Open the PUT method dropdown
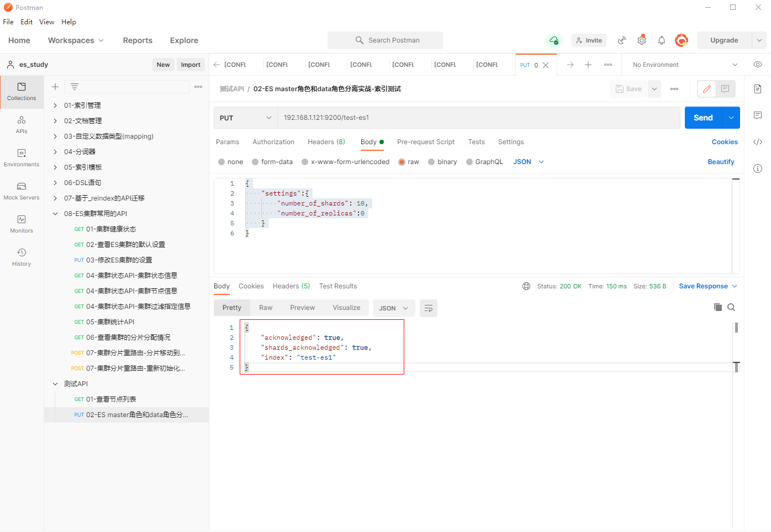The image size is (771, 532). [245, 118]
